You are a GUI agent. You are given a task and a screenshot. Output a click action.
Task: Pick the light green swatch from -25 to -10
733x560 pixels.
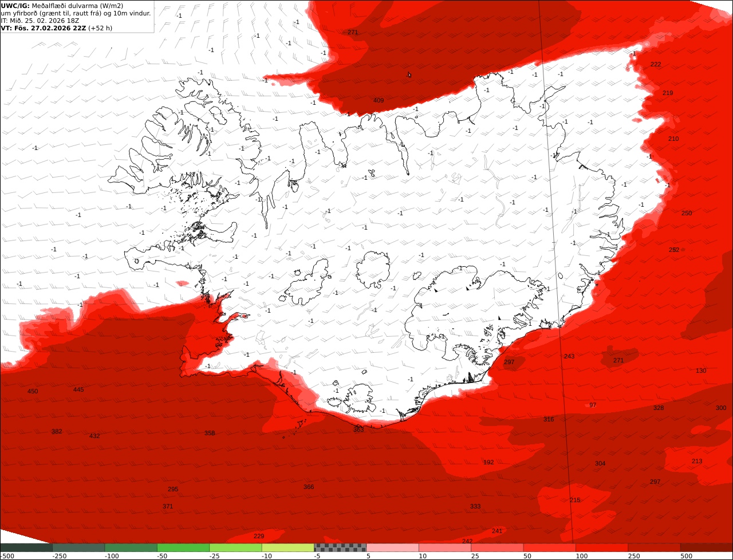(235, 547)
